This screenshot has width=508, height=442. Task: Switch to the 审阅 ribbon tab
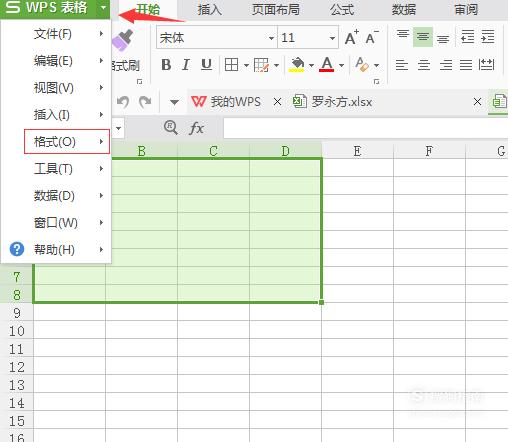466,9
